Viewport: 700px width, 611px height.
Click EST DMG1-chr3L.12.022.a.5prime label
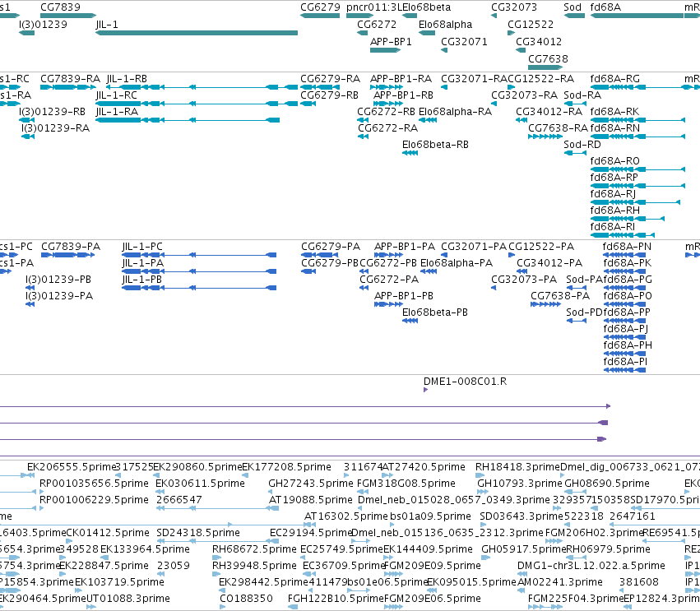point(591,566)
